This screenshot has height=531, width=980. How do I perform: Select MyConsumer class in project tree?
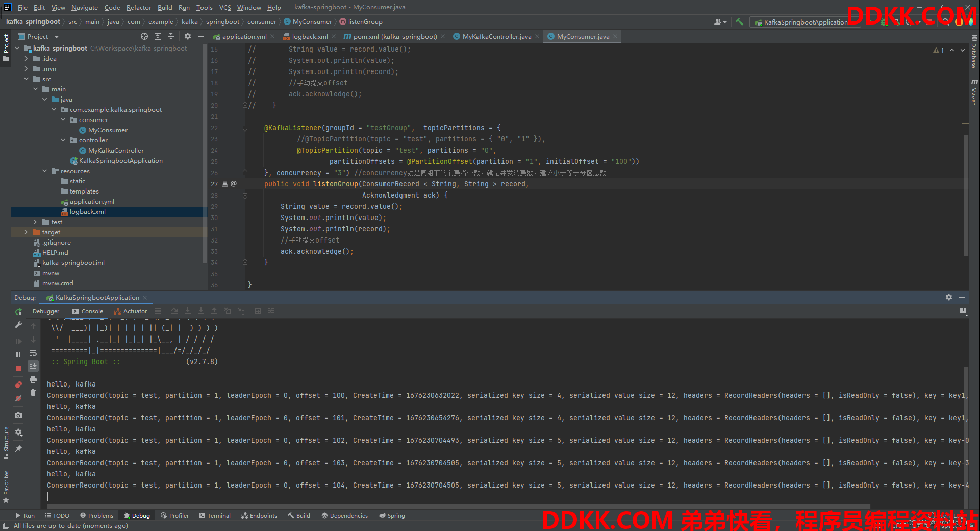tap(108, 130)
